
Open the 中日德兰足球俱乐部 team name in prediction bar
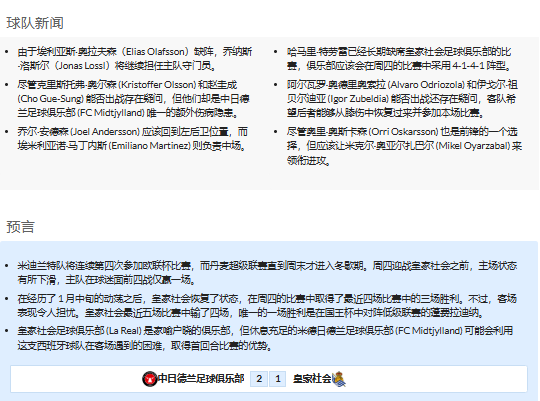201,379
